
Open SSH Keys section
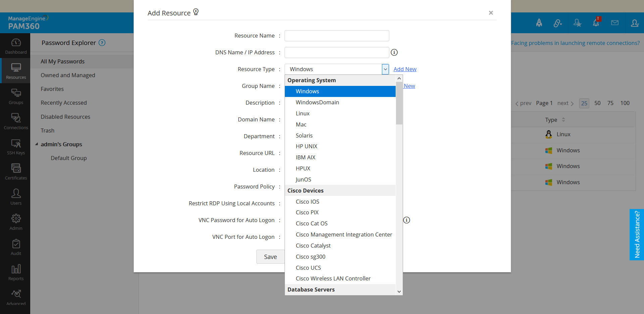16,147
